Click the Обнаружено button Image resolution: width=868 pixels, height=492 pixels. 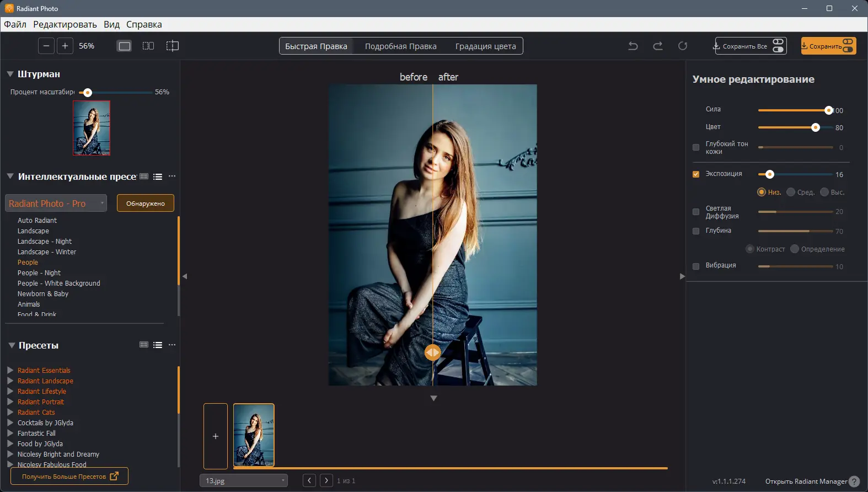click(x=146, y=203)
